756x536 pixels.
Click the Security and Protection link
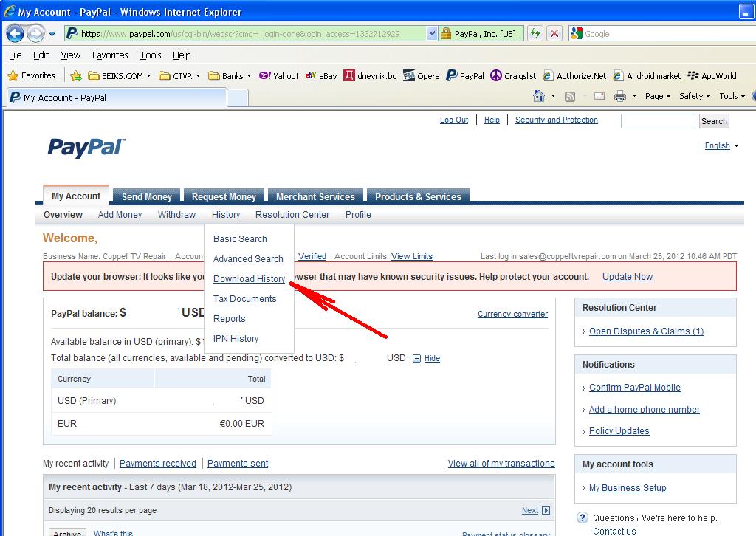point(557,120)
